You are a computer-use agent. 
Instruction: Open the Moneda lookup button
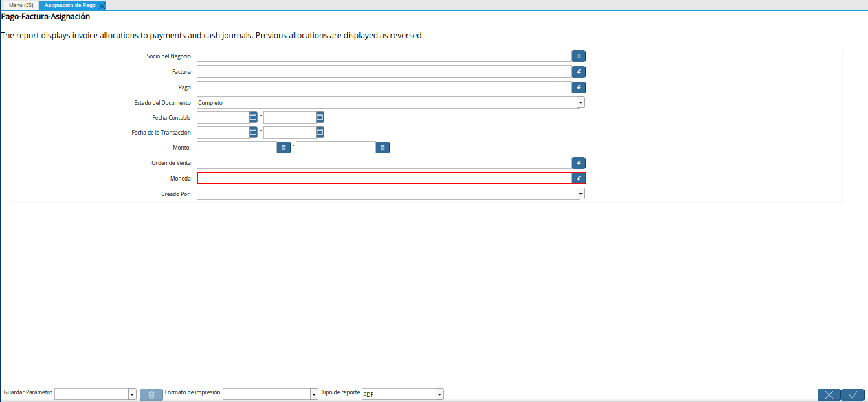[579, 179]
